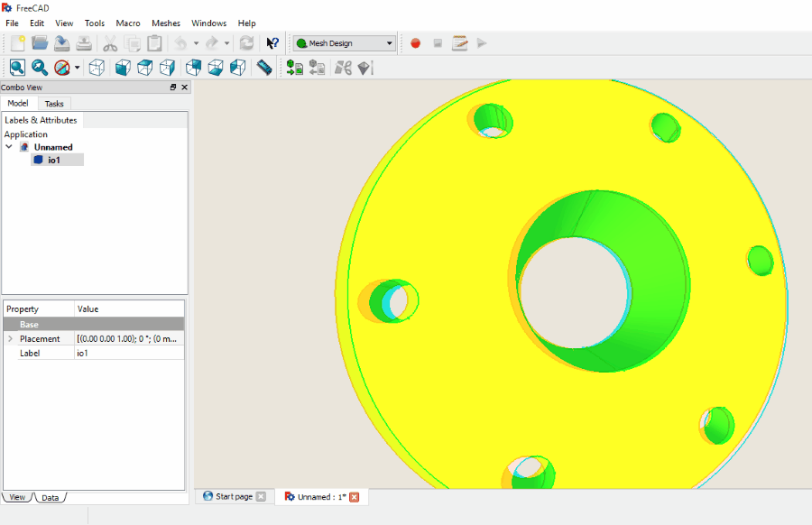This screenshot has height=525, width=812.
Task: Open the Redo history dropdown arrow
Action: (226, 43)
